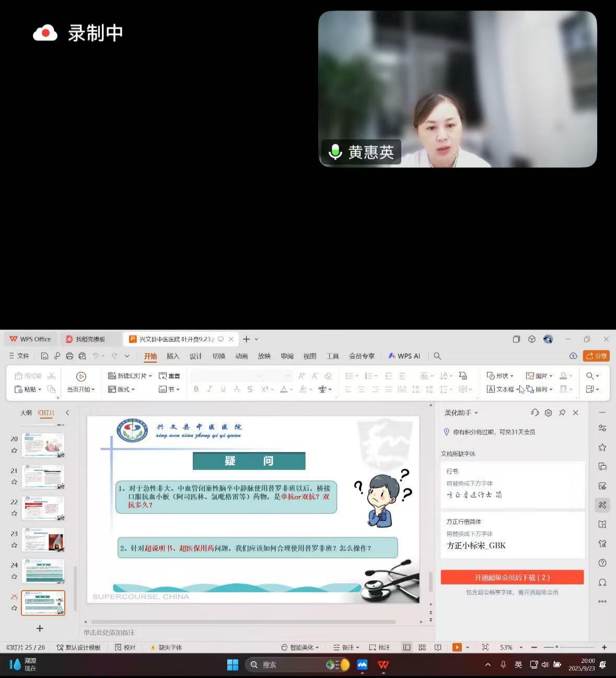Toggle bold formatting
Image resolution: width=616 pixels, height=678 pixels.
click(x=196, y=389)
